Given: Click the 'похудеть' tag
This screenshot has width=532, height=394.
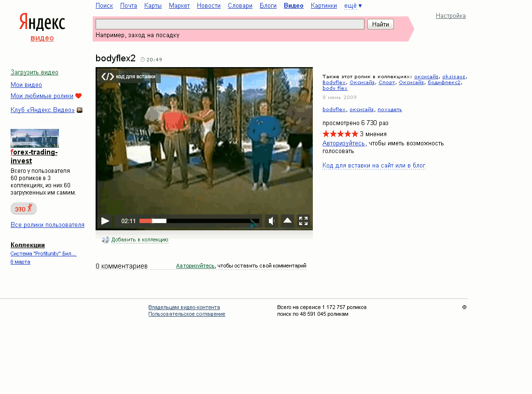Looking at the screenshot, I should (390, 109).
